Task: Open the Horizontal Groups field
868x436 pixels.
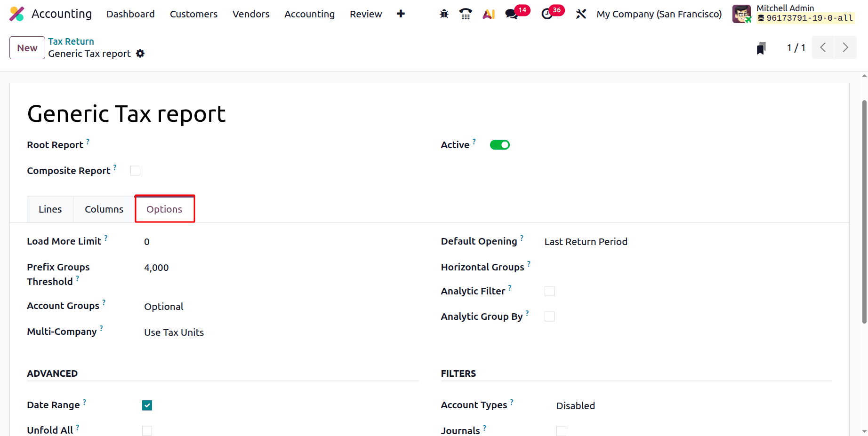Action: tap(688, 268)
